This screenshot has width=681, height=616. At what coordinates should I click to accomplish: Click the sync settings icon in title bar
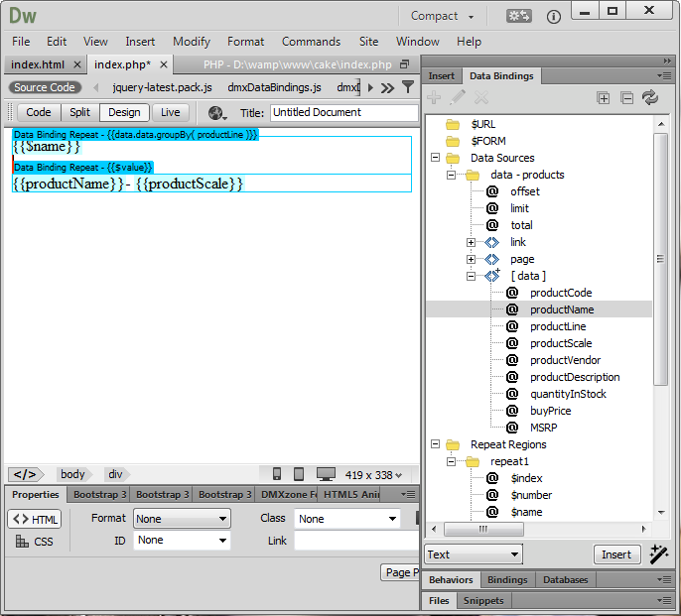pyautogui.click(x=518, y=17)
